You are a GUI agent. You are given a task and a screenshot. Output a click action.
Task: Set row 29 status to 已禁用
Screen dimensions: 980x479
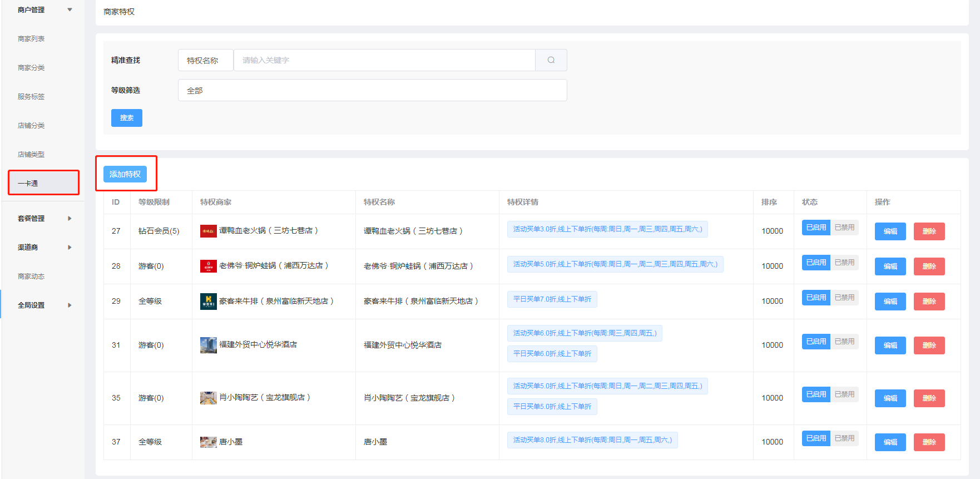pos(844,298)
